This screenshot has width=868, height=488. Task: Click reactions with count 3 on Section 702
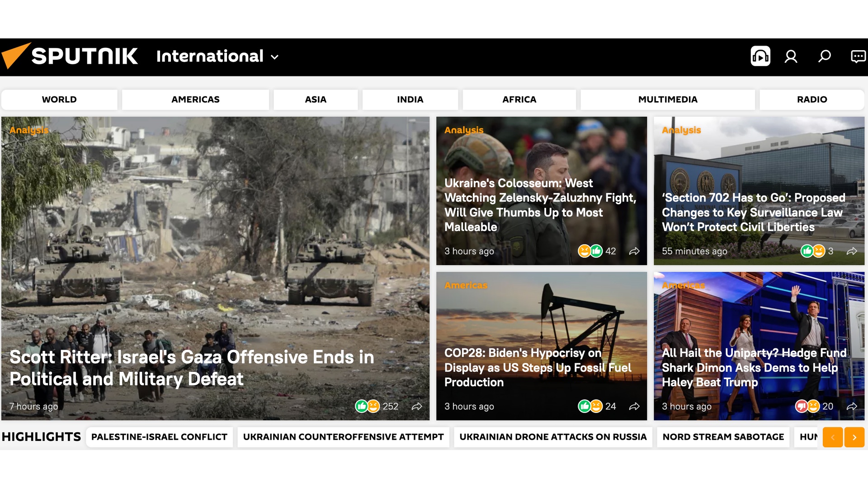(x=816, y=251)
